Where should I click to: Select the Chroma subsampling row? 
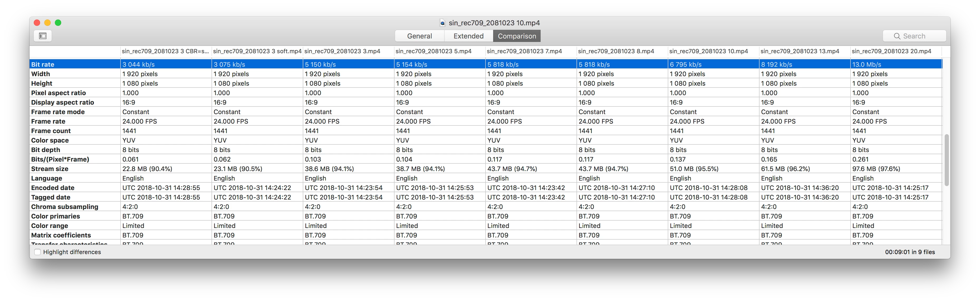click(x=65, y=207)
